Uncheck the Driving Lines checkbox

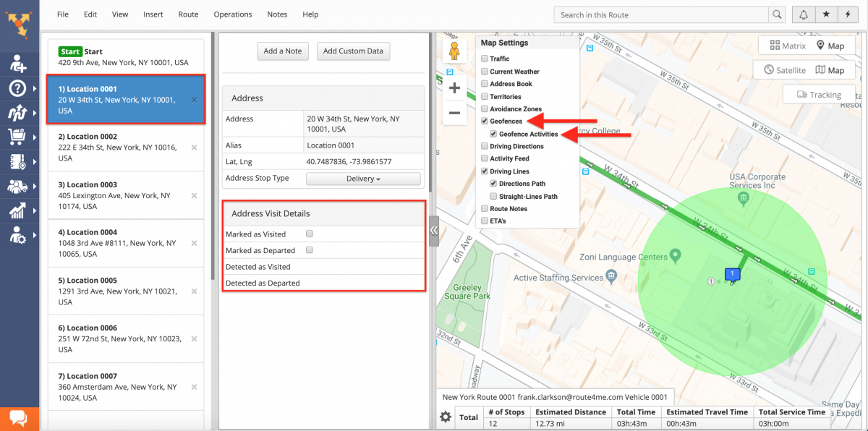[485, 171]
